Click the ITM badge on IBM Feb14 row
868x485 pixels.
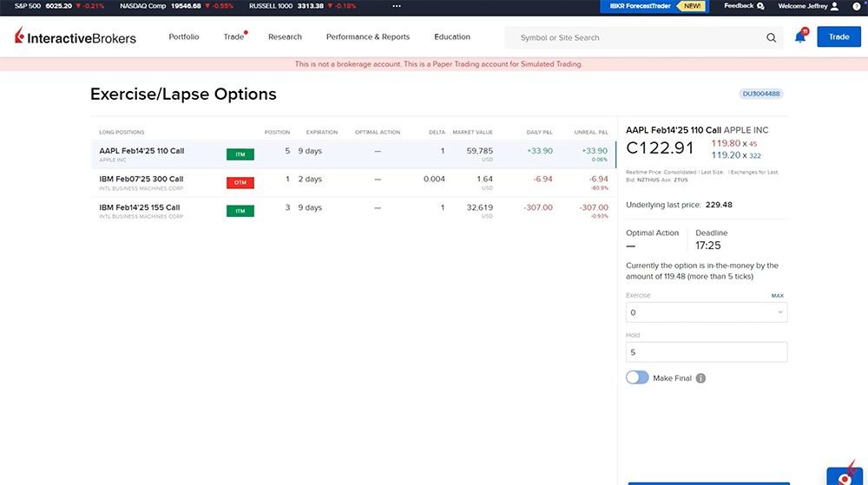[x=240, y=211]
